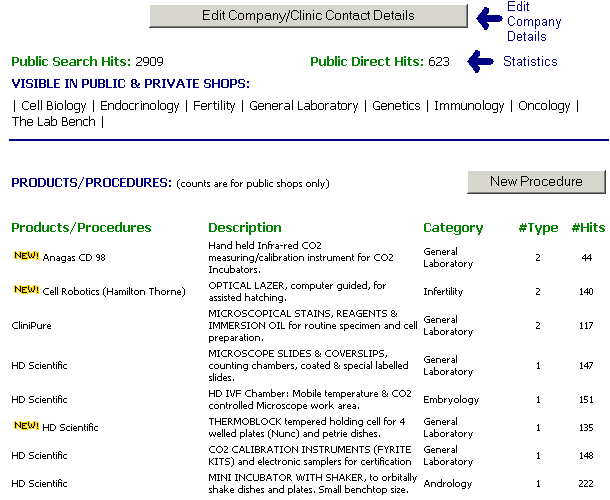
Task: Click the NEW! badge beside Cell Robotics
Action: (26, 290)
